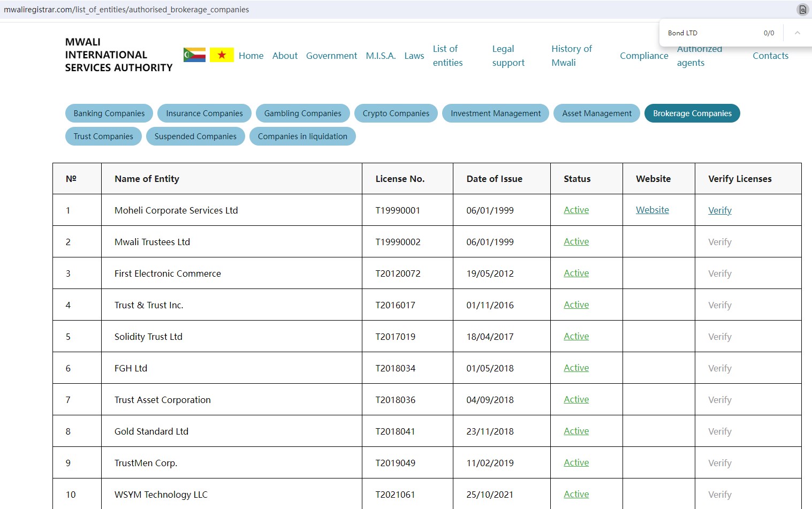Switch to Crypto Companies category
Image resolution: width=812 pixels, height=509 pixels.
[x=396, y=113]
